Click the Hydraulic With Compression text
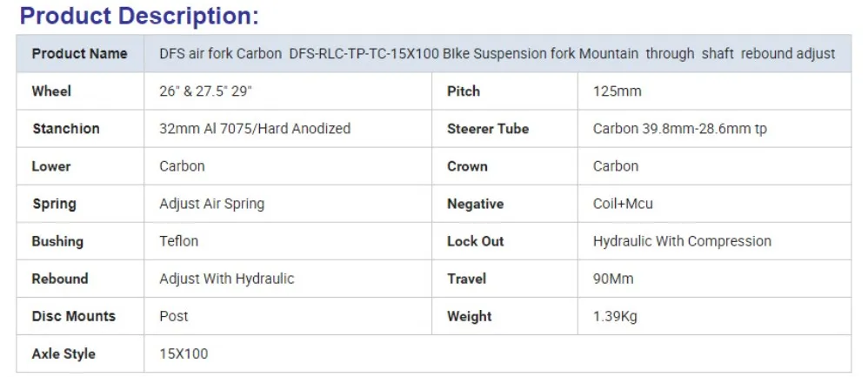Screen dimensions: 868x377 [682, 241]
